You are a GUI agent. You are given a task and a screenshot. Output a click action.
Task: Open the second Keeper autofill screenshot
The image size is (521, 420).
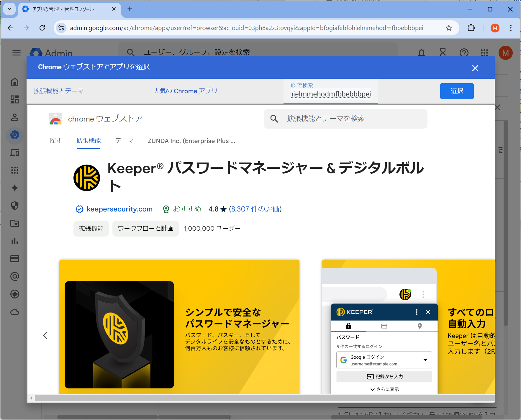pyautogui.click(x=408, y=327)
